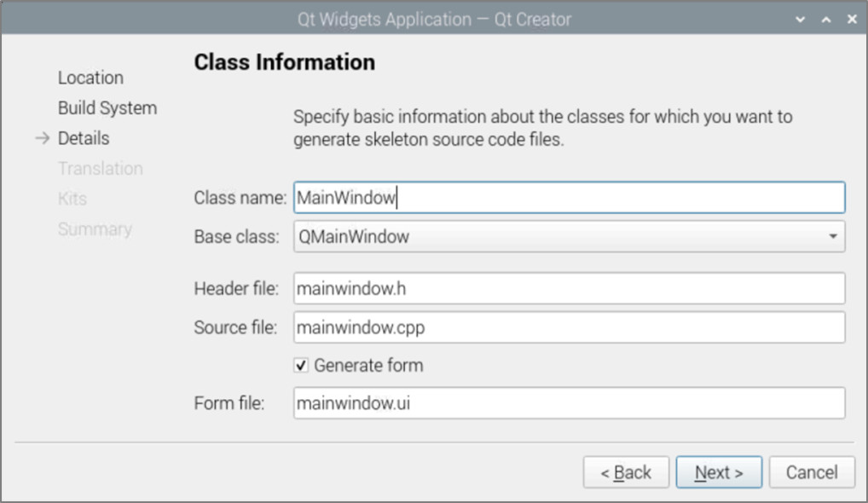Select the Location step in sidebar
The width and height of the screenshot is (868, 503).
[x=90, y=78]
